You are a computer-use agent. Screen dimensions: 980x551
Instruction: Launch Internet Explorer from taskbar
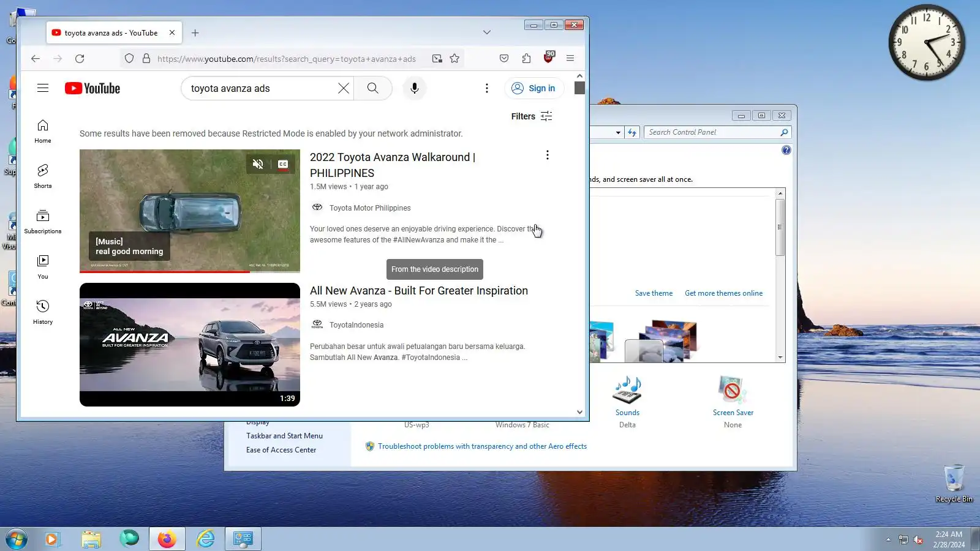(x=205, y=539)
